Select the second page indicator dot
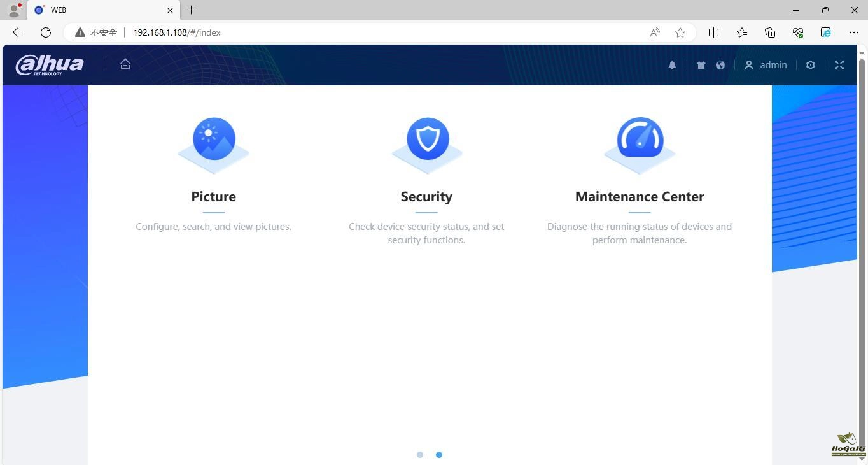The image size is (868, 465). pyautogui.click(x=439, y=455)
